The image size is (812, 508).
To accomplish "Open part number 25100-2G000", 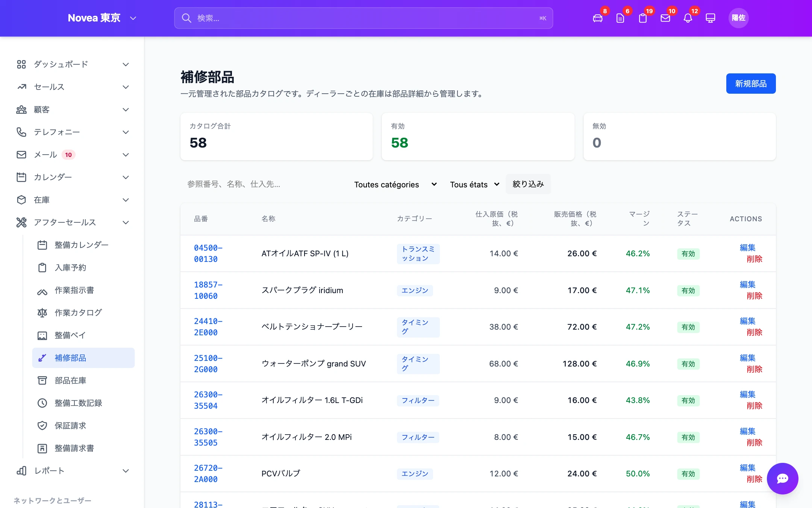I will point(208,364).
